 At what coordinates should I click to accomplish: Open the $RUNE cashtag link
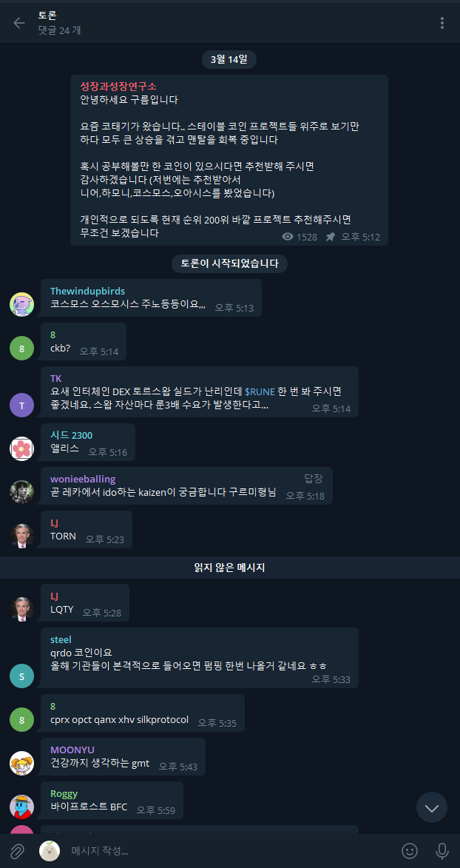[x=260, y=391]
